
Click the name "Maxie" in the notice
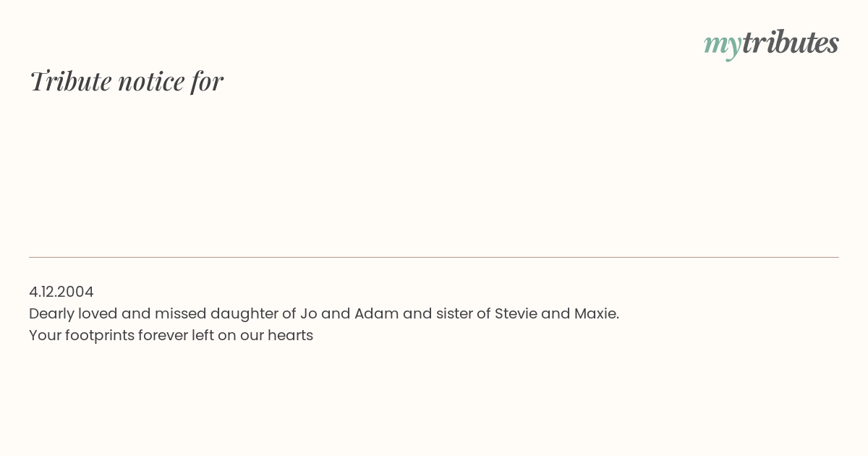coord(596,313)
